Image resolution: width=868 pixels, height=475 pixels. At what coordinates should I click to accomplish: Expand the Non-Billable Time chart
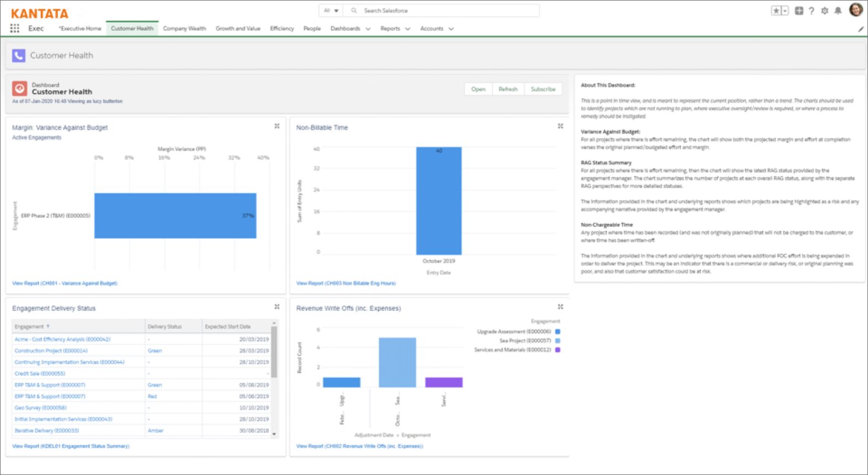[x=560, y=126]
